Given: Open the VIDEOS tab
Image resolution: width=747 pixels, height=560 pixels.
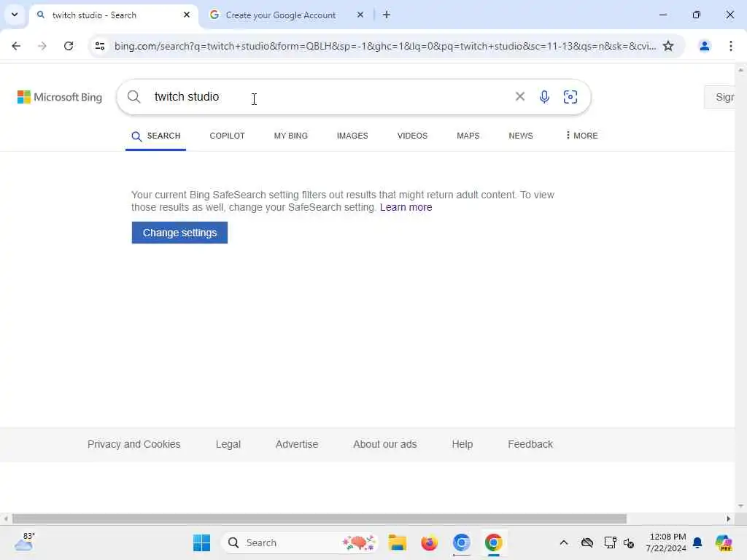Looking at the screenshot, I should 412,136.
